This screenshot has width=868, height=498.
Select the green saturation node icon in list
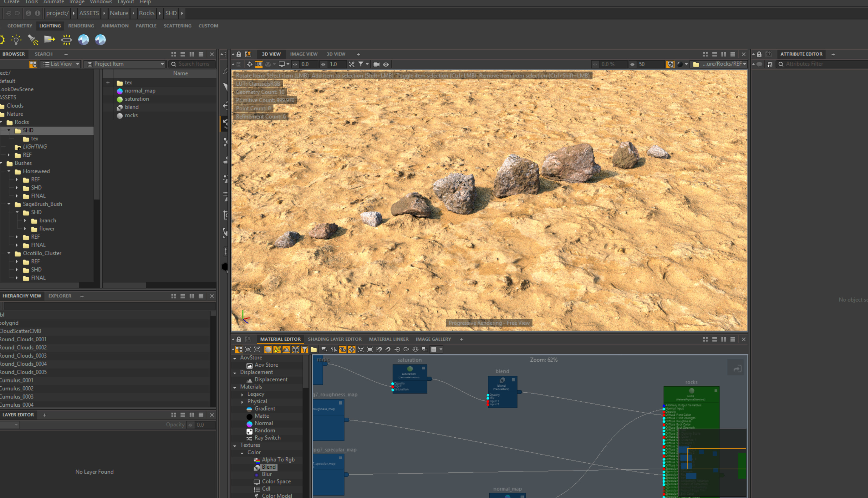click(x=120, y=99)
